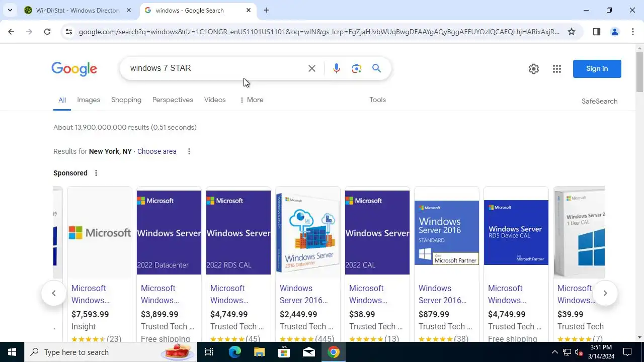The image size is (644, 362).
Task: Open the Google apps grid
Action: 557,69
